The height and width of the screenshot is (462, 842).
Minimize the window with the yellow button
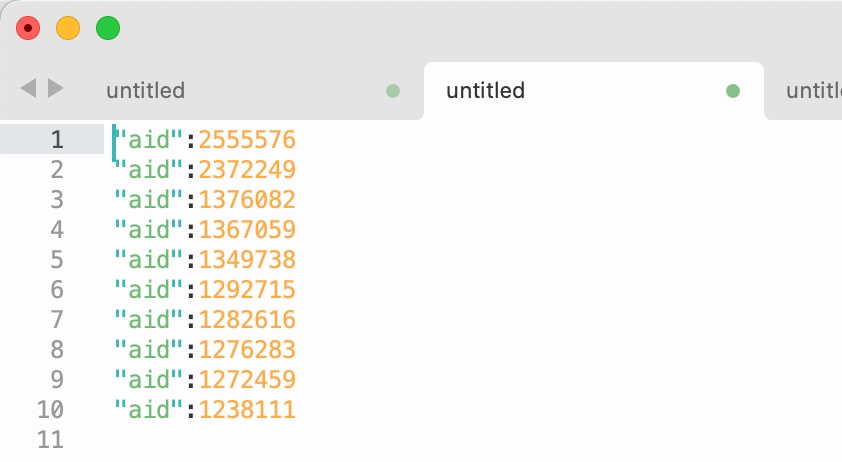click(68, 28)
